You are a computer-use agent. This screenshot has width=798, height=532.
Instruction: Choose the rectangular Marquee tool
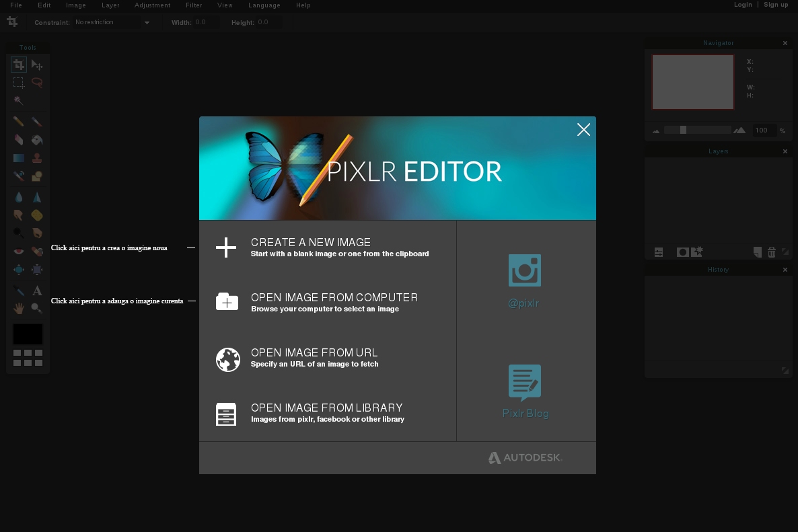coord(19,83)
